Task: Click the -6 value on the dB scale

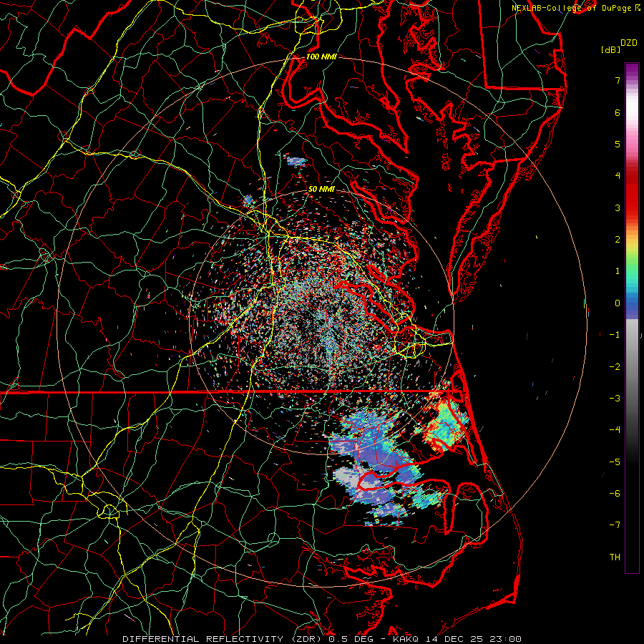Action: pyautogui.click(x=615, y=493)
